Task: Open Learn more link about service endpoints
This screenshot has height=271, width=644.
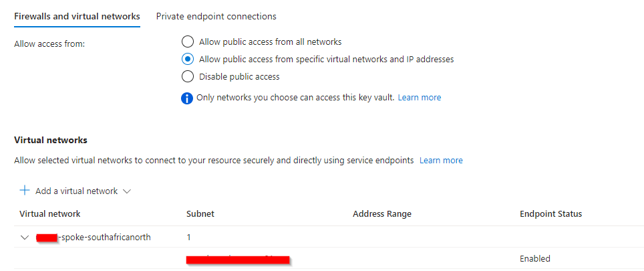Action: [441, 161]
